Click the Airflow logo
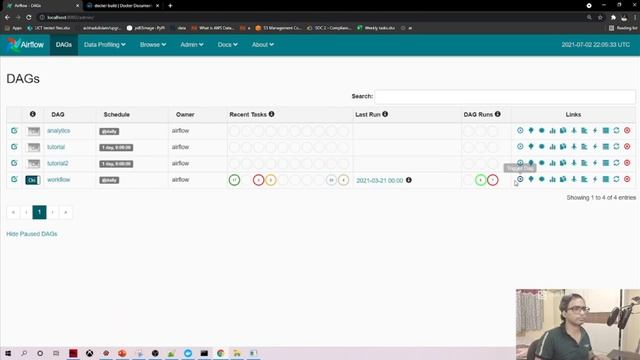Screen dimensions: 640x360 point(25,44)
